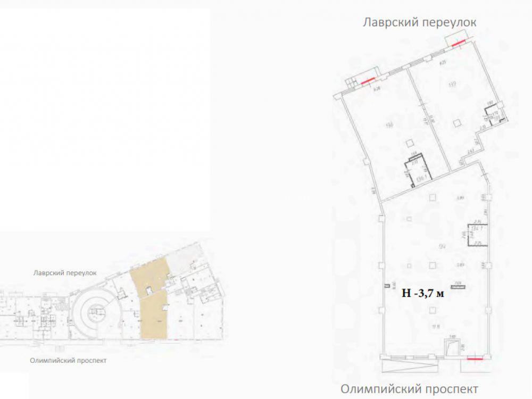Click the red entrance marker above room 137
This screenshot has width=532, height=399.
coord(459,43)
